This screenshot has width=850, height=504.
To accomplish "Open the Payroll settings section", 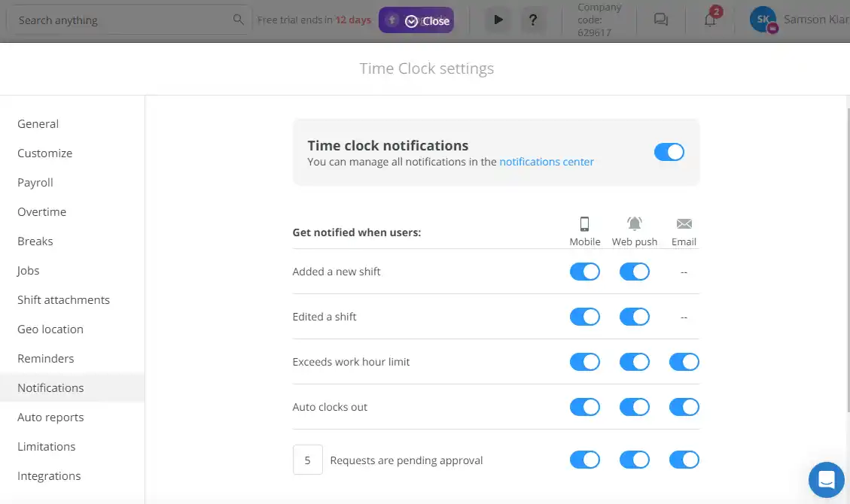I will click(35, 182).
